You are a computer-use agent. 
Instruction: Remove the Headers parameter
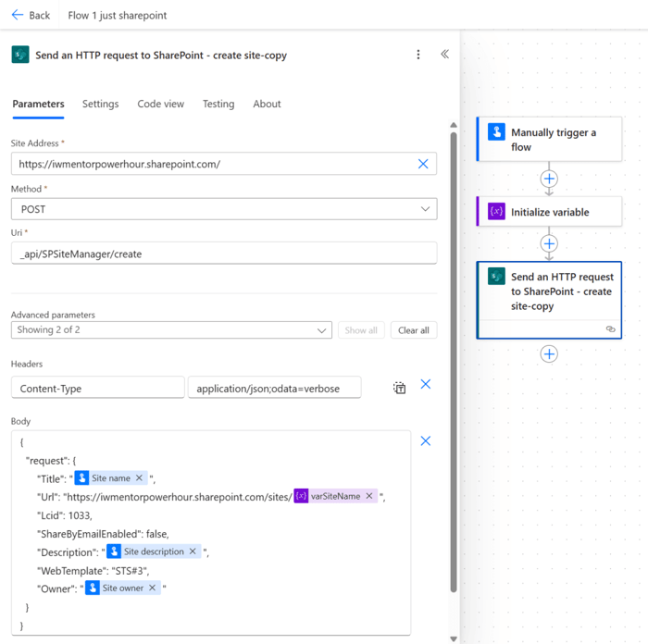coord(426,384)
